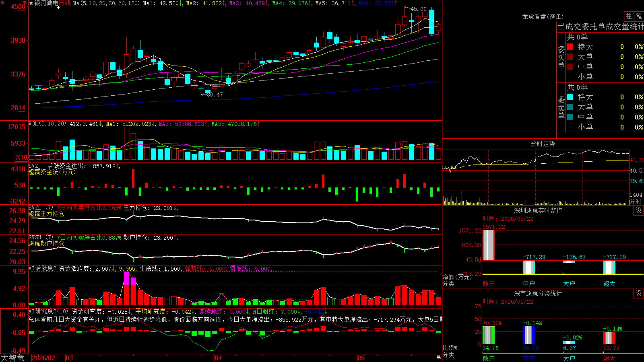Click 大户 bar labeled -136.63

coord(569,262)
